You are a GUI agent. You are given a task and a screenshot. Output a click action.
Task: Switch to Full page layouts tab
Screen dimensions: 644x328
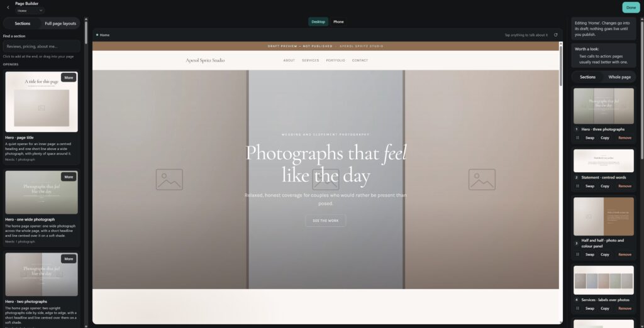(x=60, y=23)
